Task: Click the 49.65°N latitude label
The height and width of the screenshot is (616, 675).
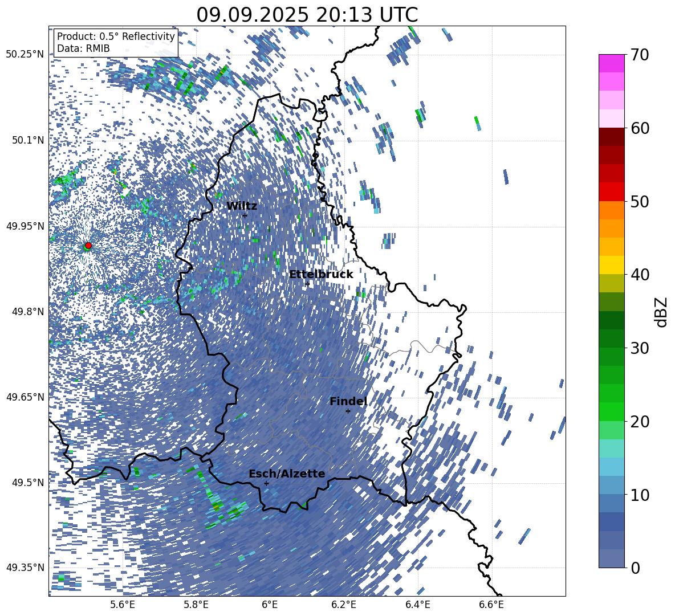Action: coord(25,397)
